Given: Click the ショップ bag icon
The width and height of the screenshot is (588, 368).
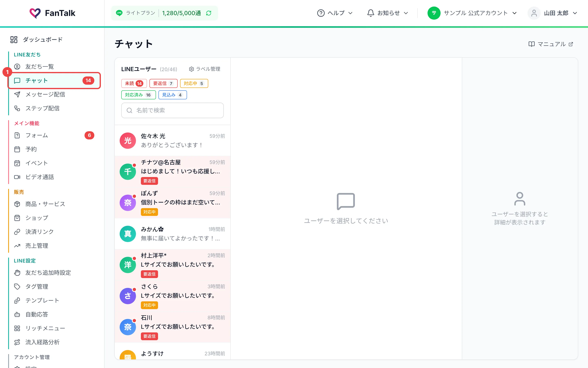Looking at the screenshot, I should [x=17, y=218].
